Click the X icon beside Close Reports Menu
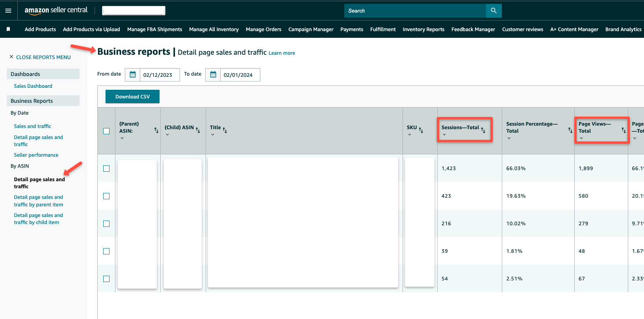Viewport: 644px width, 319px height. pyautogui.click(x=11, y=57)
